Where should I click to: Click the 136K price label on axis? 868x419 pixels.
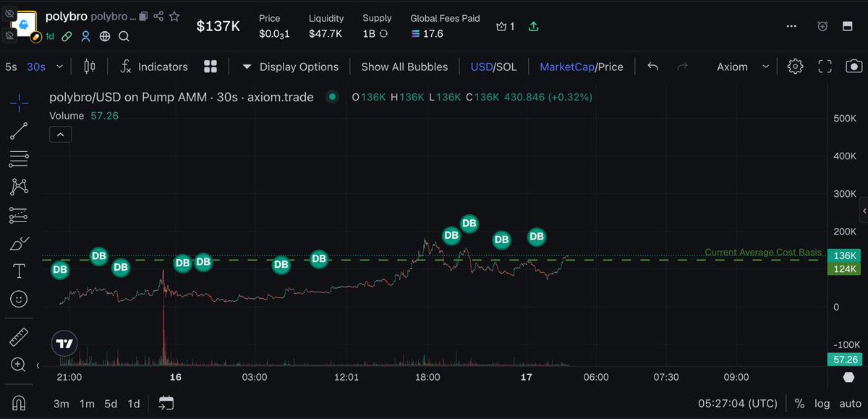point(845,255)
